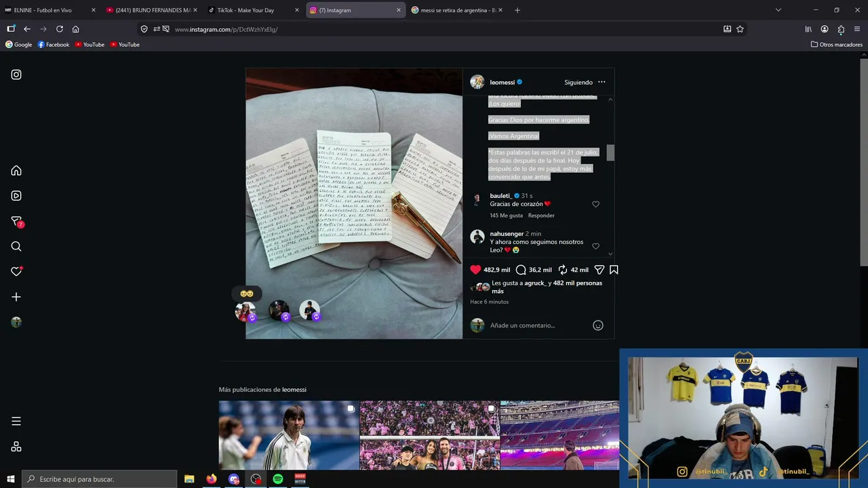Open Facebook bookmark

(54, 45)
